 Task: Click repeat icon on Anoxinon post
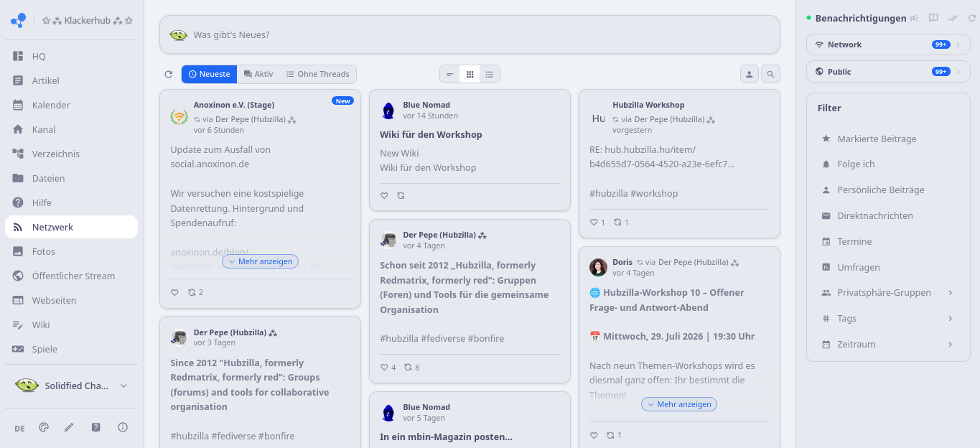click(192, 292)
